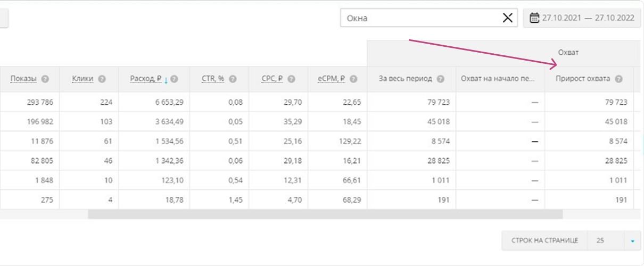Click the help icon beside Прирост охвата
644x266 pixels.
[x=618, y=79]
